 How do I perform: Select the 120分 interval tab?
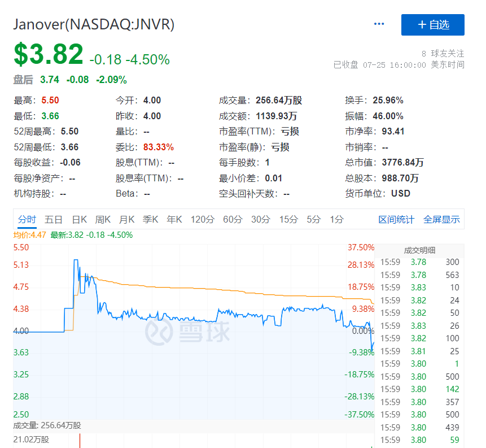click(x=202, y=220)
